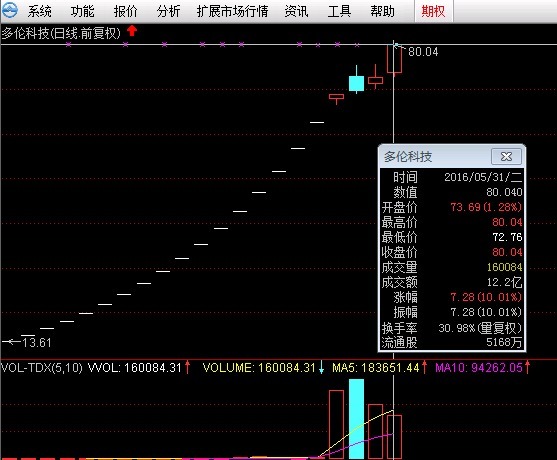This screenshot has height=460, width=557.
Task: Open the 工具 menu
Action: 339,11
